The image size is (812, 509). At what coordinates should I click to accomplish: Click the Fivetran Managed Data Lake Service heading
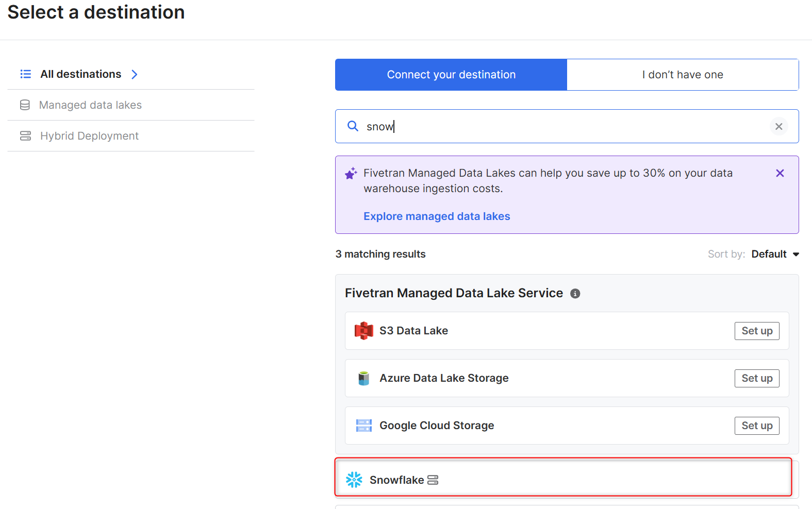[454, 293]
